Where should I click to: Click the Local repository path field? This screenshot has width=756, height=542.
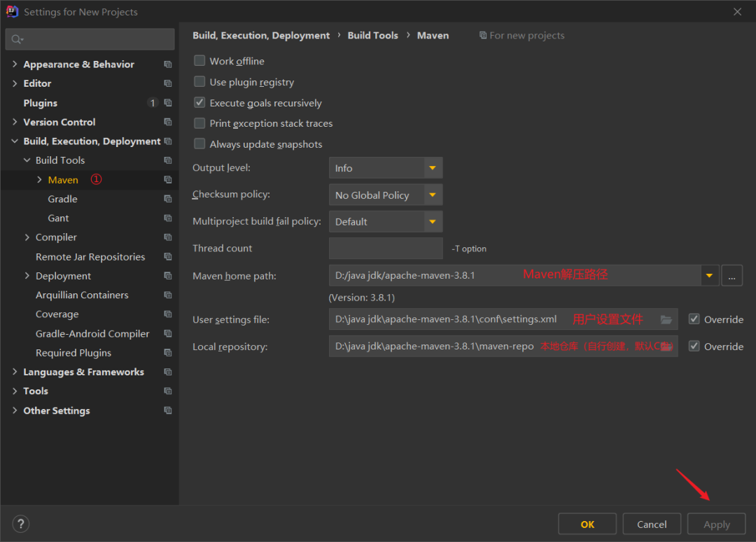503,346
